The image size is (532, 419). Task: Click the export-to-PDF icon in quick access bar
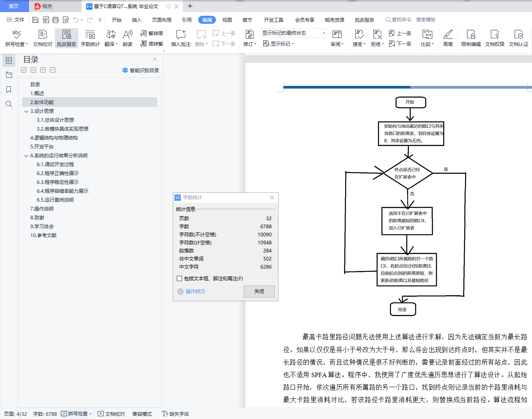[x=46, y=20]
